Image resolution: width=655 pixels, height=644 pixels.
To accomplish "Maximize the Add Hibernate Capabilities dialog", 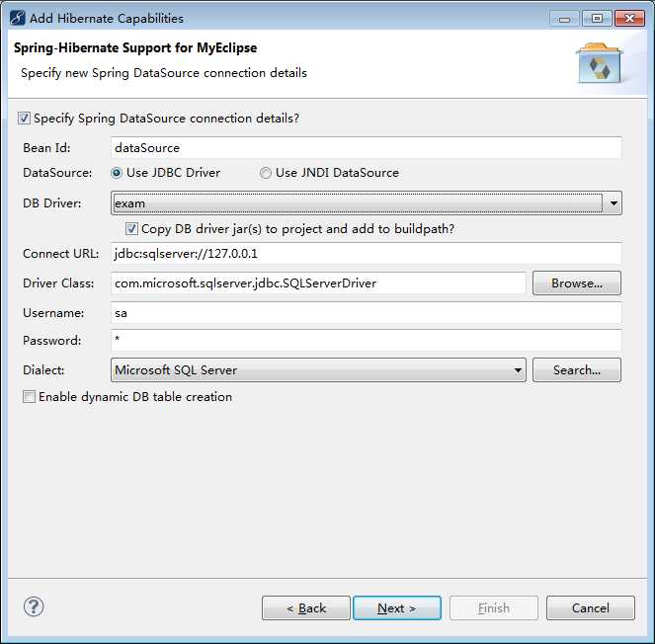I will tap(596, 17).
